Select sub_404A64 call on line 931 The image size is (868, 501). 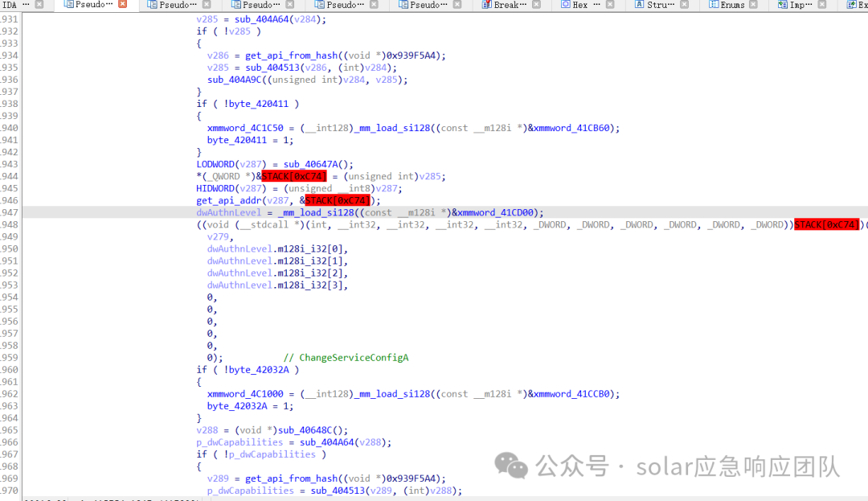tap(261, 19)
